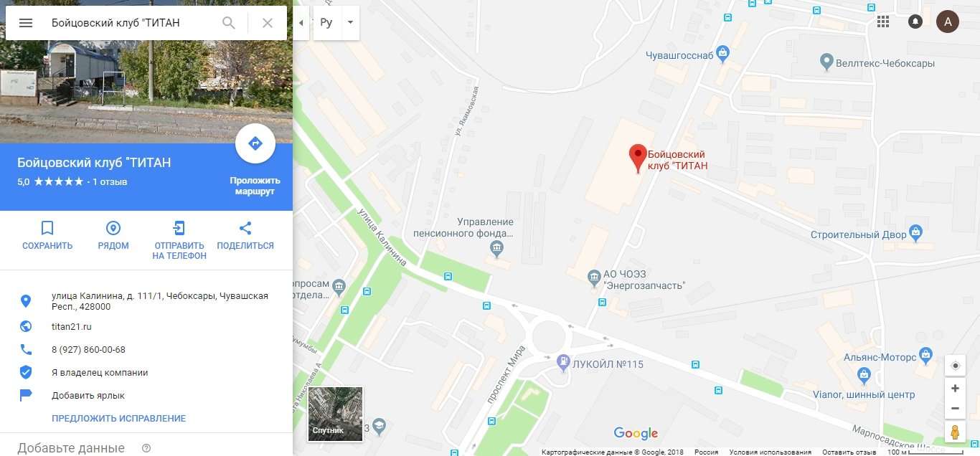Open notifications bell icon
The width and height of the screenshot is (980, 456).
pos(915,22)
